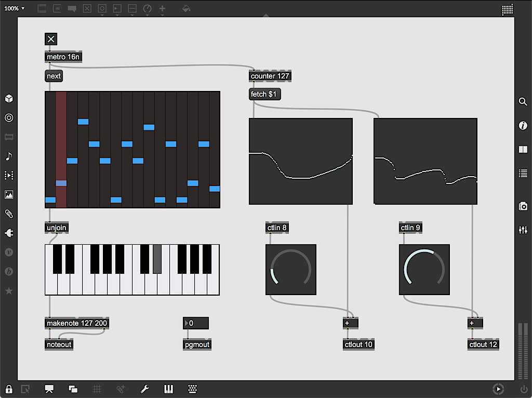Open patcher windows icon in bottom bar
Image resolution: width=532 pixels, height=398 pixels.
73,389
